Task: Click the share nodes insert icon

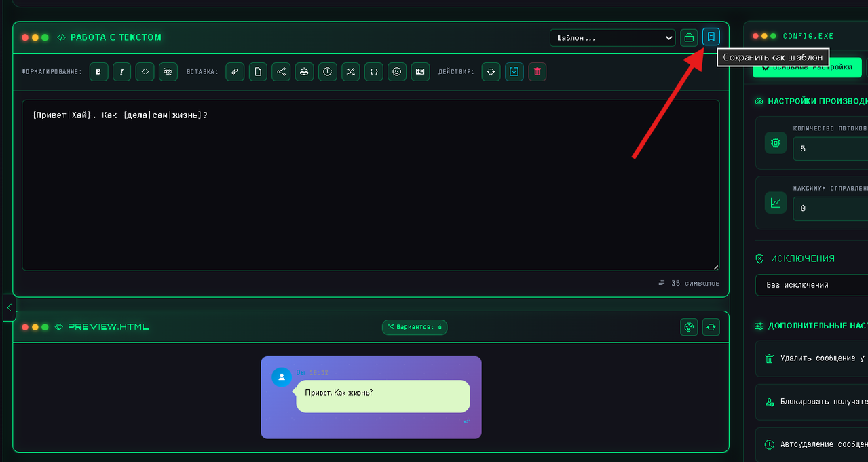Action: (281, 71)
